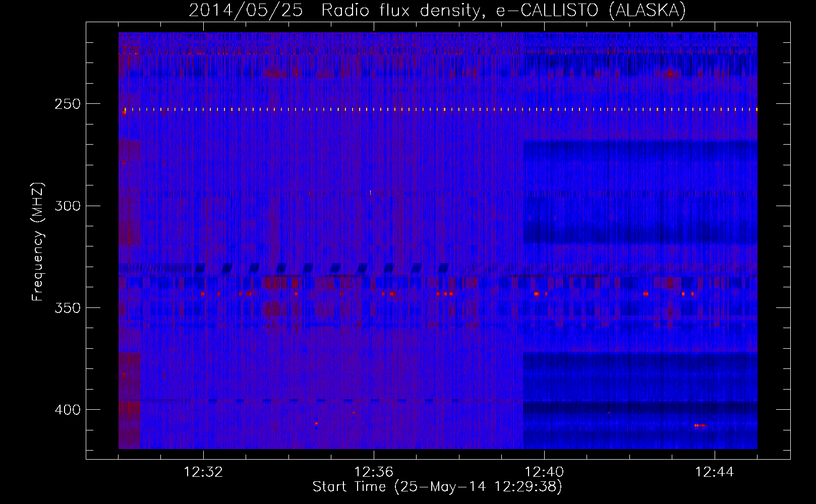Click the 12:36 time tick label
816x504 pixels.
(374, 472)
